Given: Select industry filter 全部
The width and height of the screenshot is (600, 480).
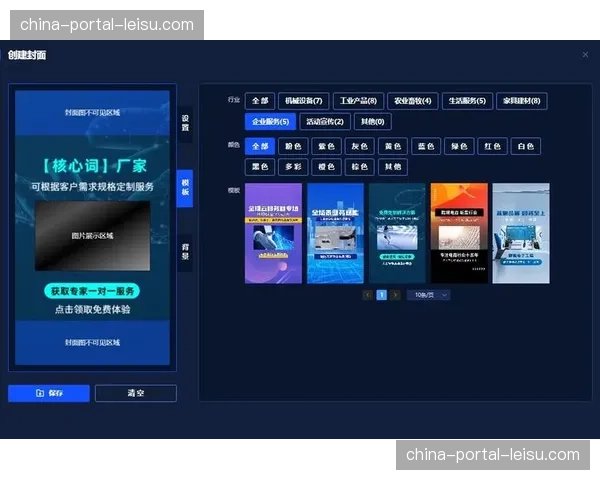Looking at the screenshot, I should coord(260,101).
